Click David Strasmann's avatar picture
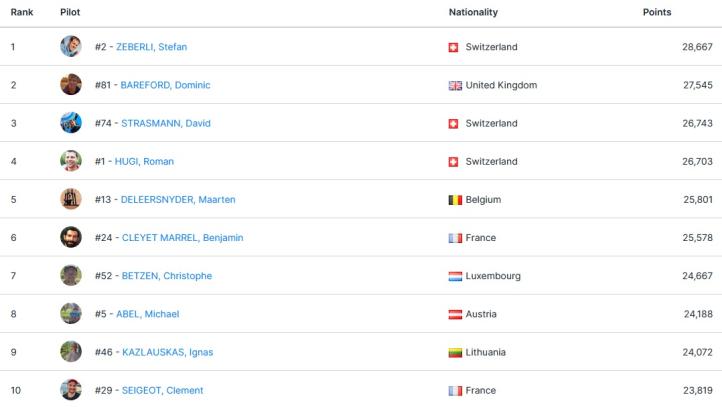 click(70, 123)
